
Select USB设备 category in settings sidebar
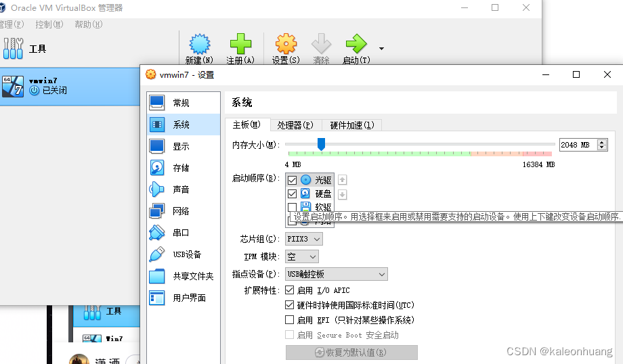click(184, 254)
